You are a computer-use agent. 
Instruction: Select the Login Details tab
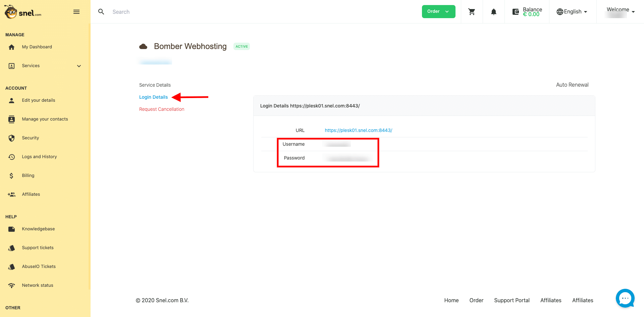click(x=153, y=97)
